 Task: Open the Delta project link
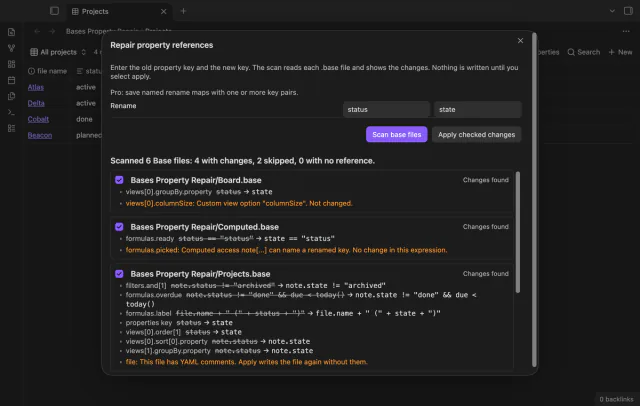point(36,103)
